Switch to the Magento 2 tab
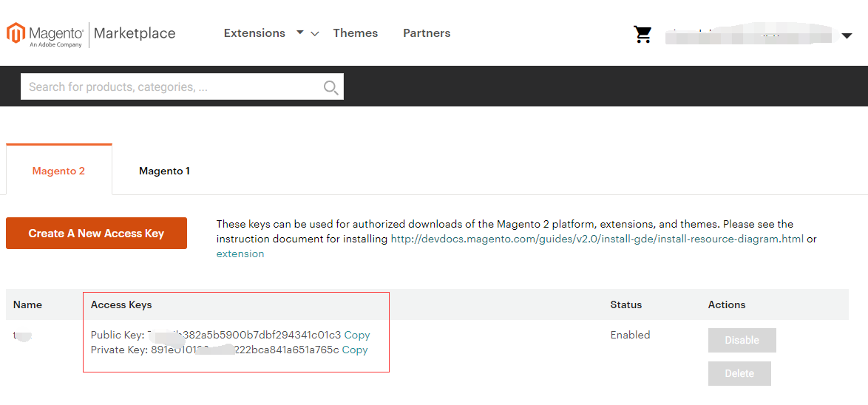This screenshot has width=868, height=405. tap(58, 171)
